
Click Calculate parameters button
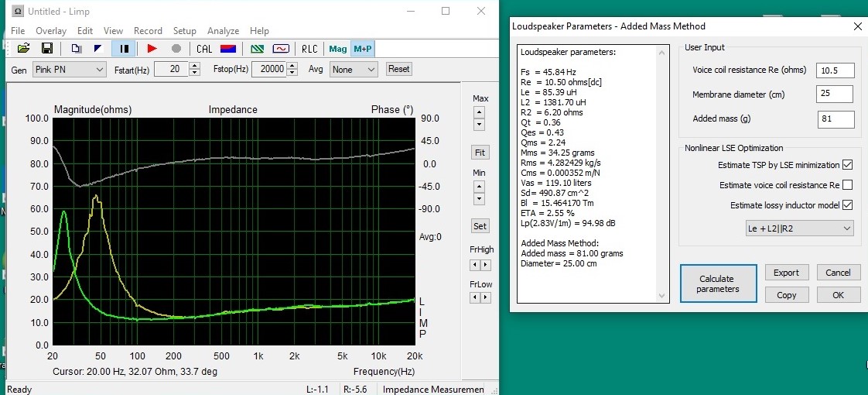tap(718, 283)
